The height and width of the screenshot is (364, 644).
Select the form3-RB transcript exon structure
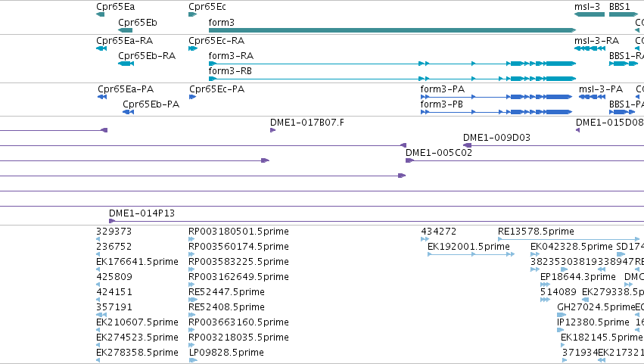tap(392, 79)
